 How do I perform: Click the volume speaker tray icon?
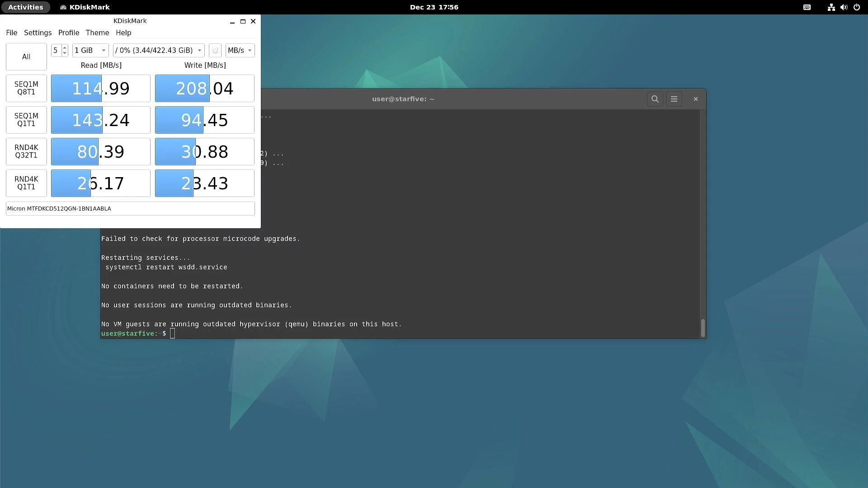tap(844, 7)
